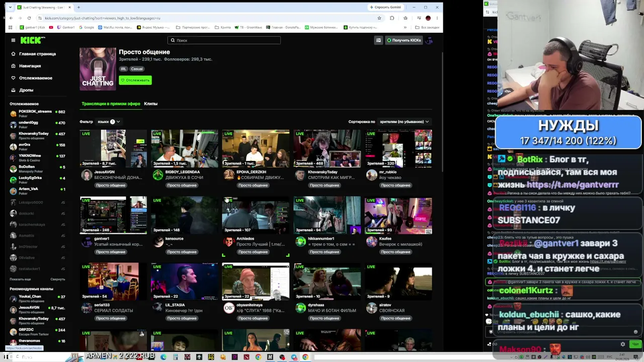Click the hikkannumber1 channel avatar

pos(300,241)
